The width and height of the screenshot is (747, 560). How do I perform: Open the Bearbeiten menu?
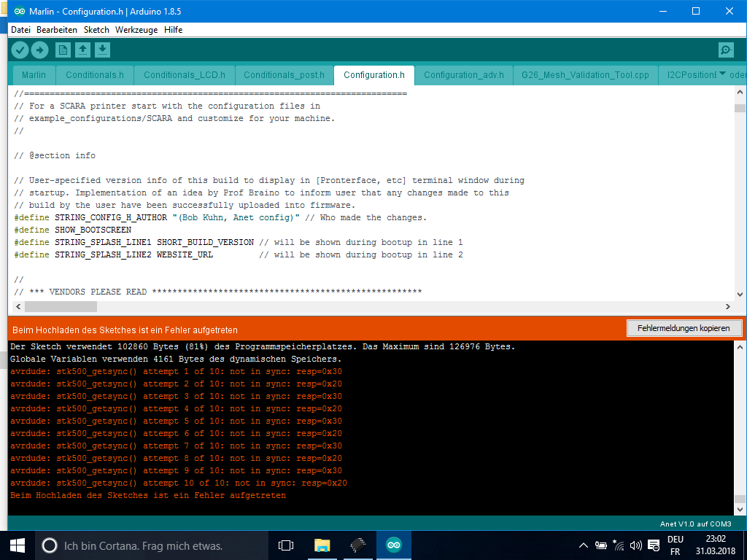(57, 29)
